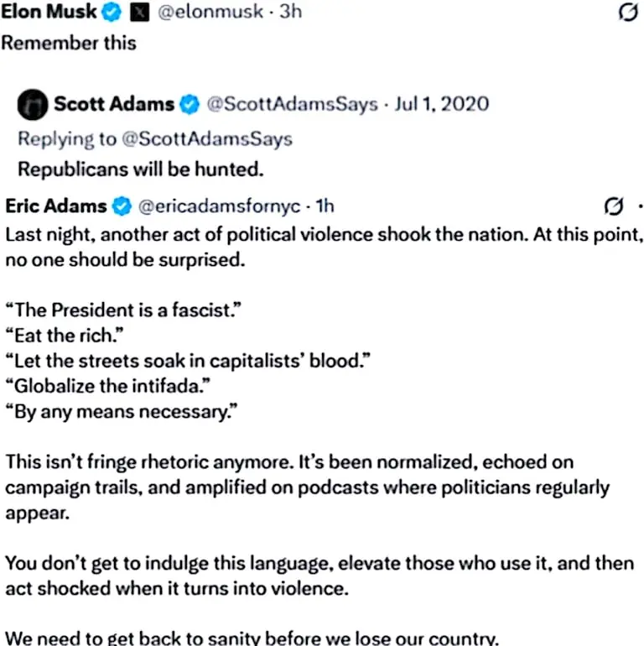Click the @ScottAdamsSays handle beside Scott Adams' name
The height and width of the screenshot is (646, 644).
pos(290,105)
